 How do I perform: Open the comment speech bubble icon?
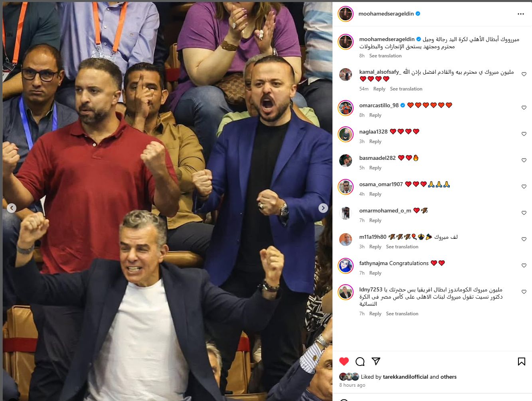coord(360,362)
